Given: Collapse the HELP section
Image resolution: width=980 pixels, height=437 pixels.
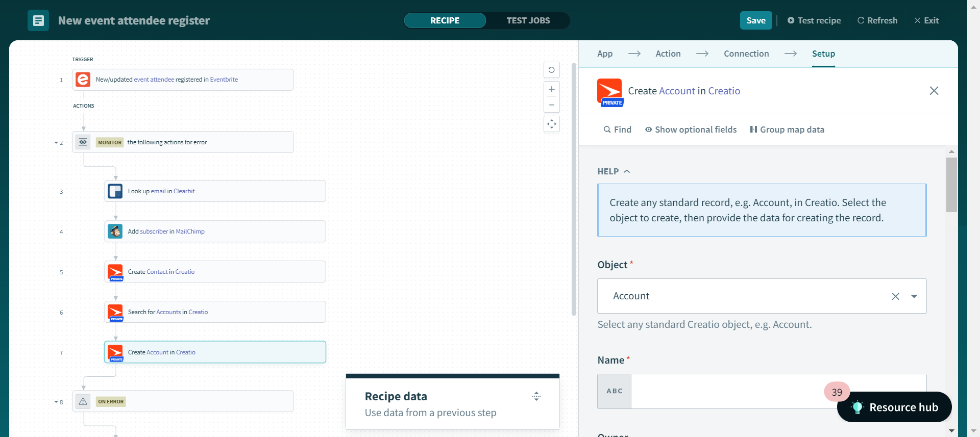Looking at the screenshot, I should click(614, 171).
